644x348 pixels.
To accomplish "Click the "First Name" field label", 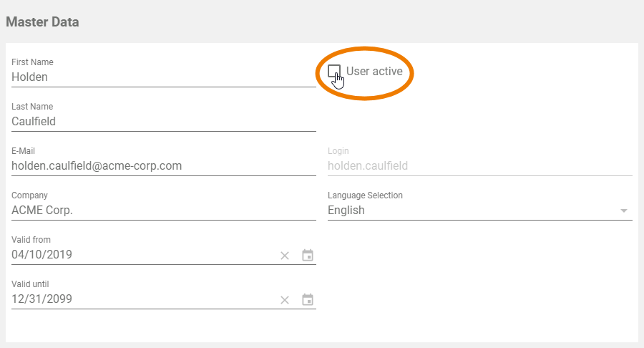I will point(32,62).
